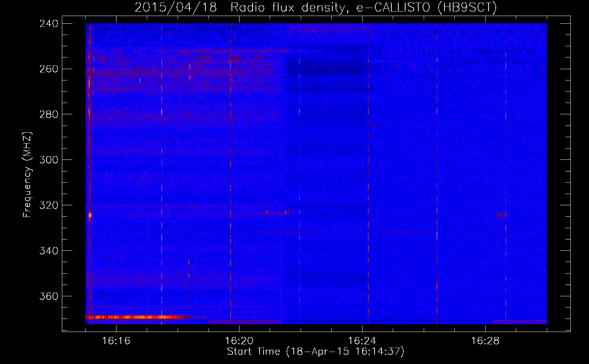Select the 240 frequency tick label

pyautogui.click(x=49, y=24)
